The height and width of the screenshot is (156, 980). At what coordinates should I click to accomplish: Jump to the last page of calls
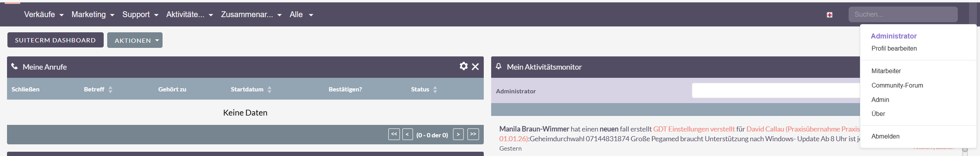click(473, 134)
